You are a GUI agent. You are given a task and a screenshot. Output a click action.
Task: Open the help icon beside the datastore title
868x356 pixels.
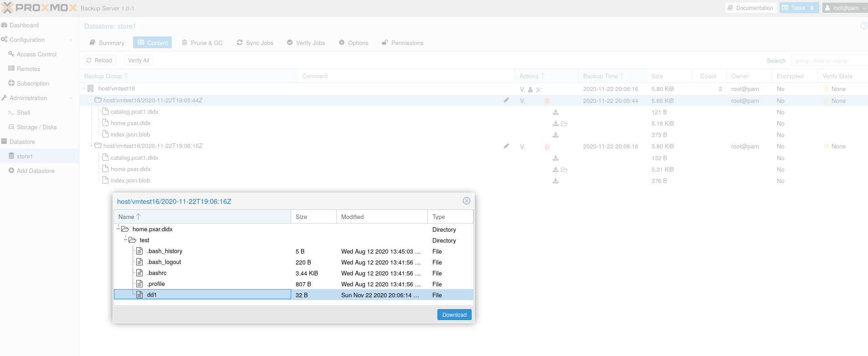[x=863, y=26]
